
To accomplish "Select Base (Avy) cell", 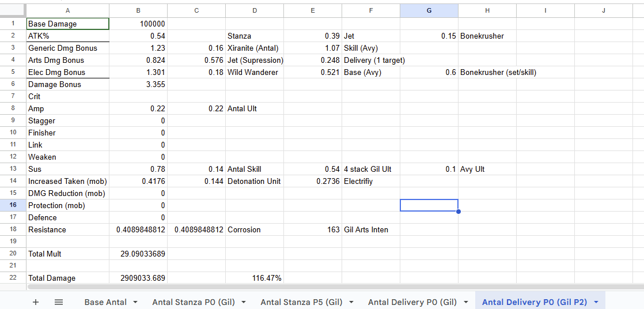I will (x=371, y=72).
